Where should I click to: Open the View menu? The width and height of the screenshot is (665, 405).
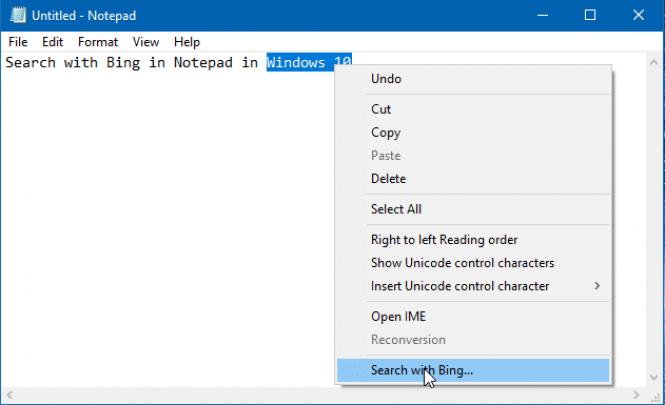[145, 42]
